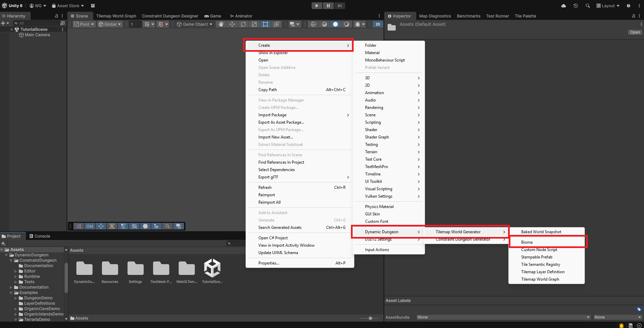The image size is (644, 328).
Task: Select the Rect tool
Action: click(x=265, y=24)
